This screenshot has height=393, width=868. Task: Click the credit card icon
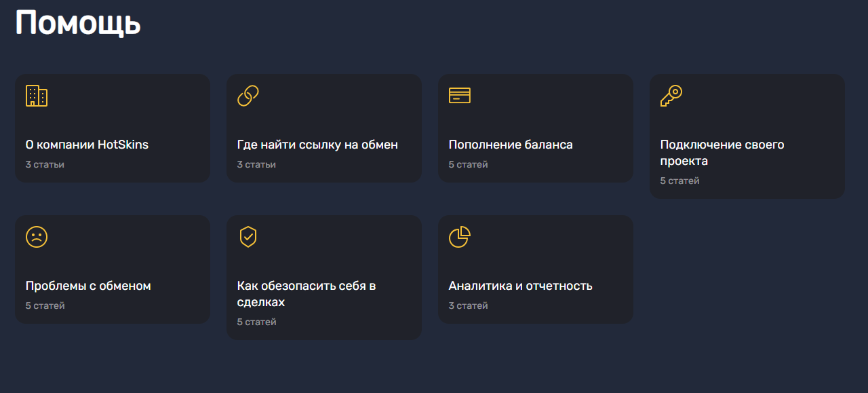tap(460, 96)
